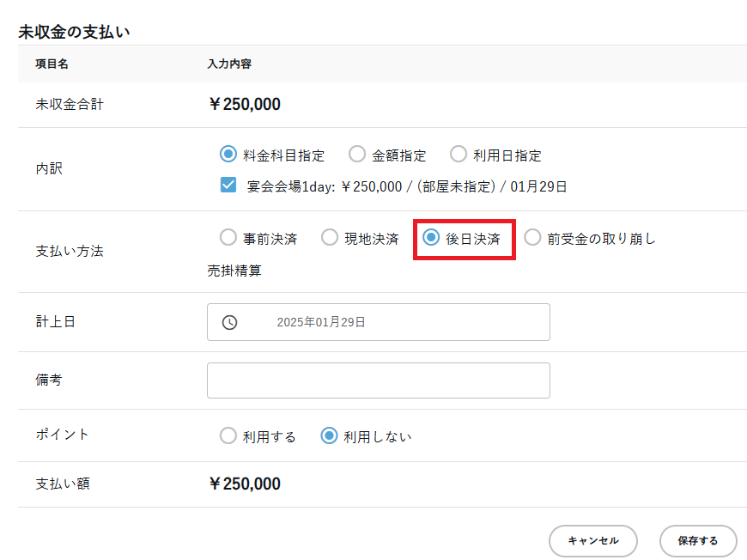Choose 現地決済 payment method
This screenshot has width=747, height=560.
[x=330, y=238]
